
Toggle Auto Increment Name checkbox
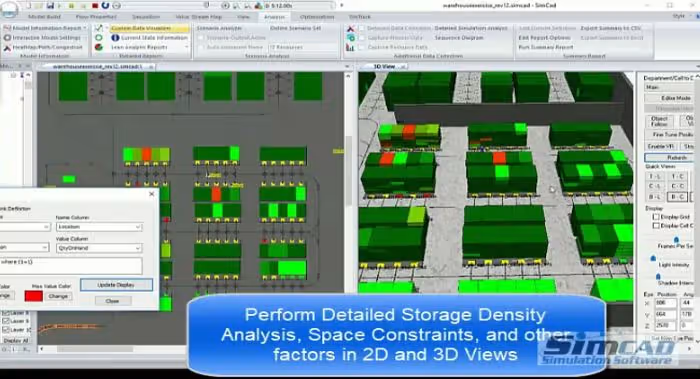coord(201,47)
